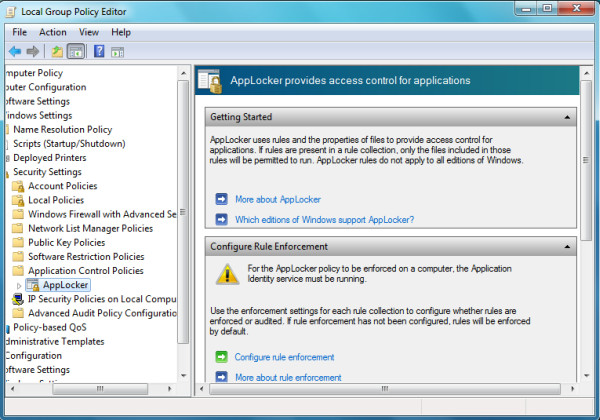Image resolution: width=600 pixels, height=420 pixels.
Task: Click the details pane vertical scrollbar thumb
Action: 586,160
